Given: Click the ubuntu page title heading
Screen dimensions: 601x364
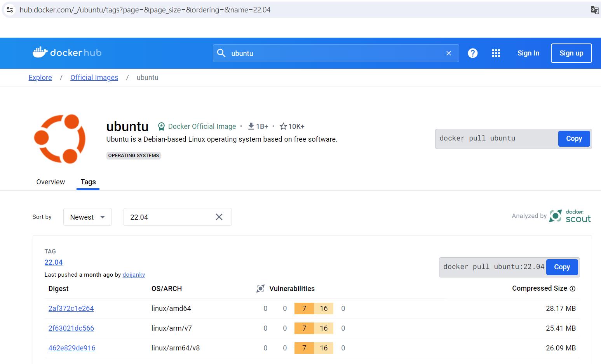Looking at the screenshot, I should coord(127,127).
